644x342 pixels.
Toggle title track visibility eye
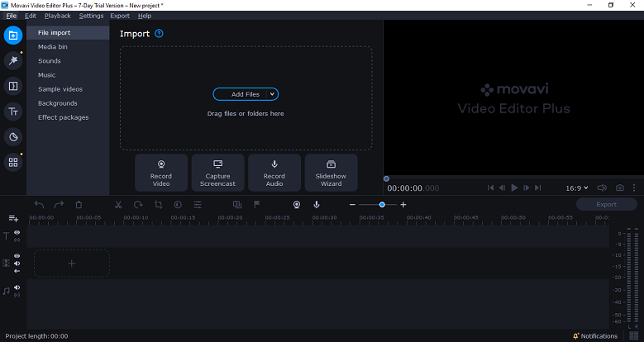17,232
